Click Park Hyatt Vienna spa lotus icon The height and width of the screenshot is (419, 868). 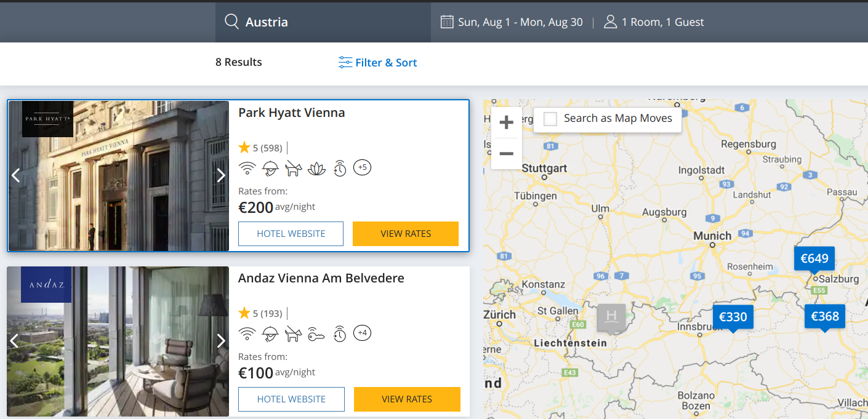coord(316,168)
